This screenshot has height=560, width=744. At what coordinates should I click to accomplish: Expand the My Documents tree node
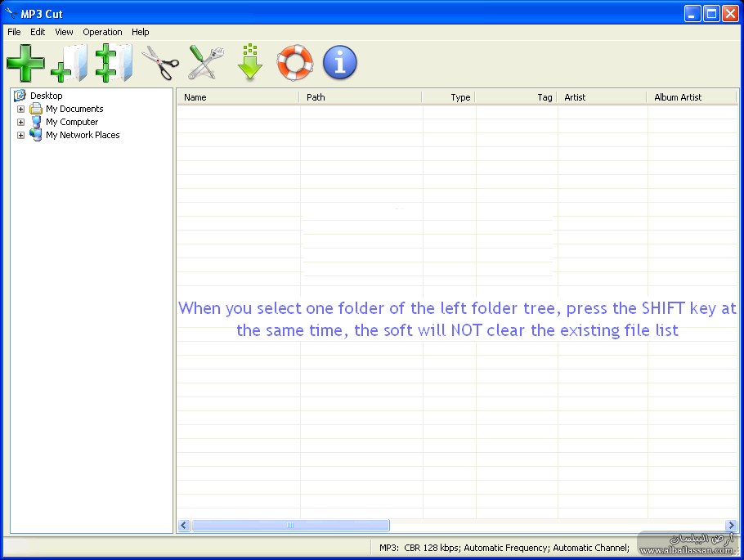click(20, 109)
